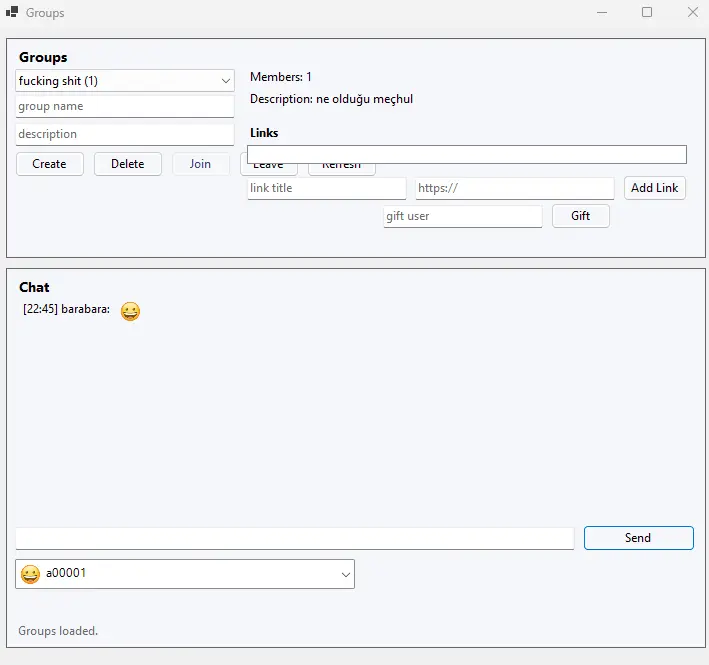
Task: Focus the group name text field
Action: pyautogui.click(x=124, y=106)
